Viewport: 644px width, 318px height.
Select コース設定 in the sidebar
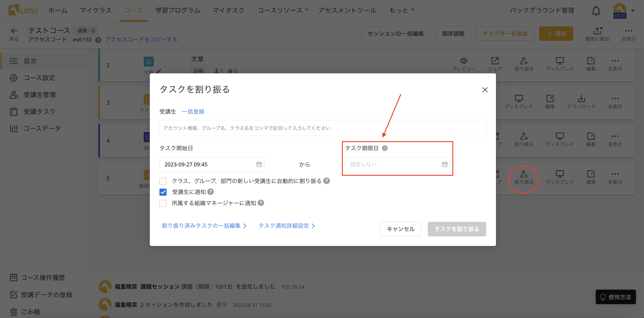tap(39, 78)
